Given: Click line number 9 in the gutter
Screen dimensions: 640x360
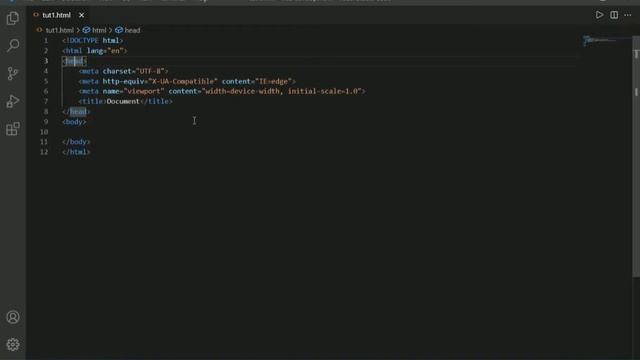Looking at the screenshot, I should (x=46, y=122).
